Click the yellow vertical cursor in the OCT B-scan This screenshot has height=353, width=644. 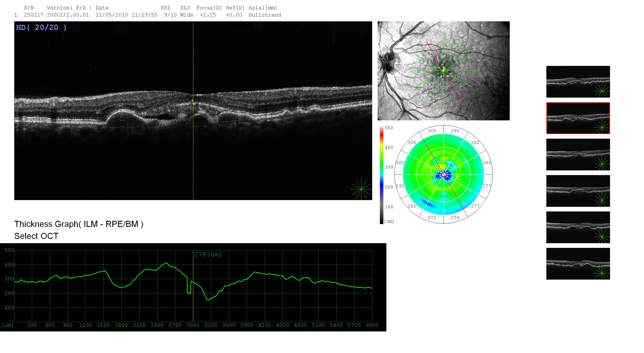click(x=193, y=111)
